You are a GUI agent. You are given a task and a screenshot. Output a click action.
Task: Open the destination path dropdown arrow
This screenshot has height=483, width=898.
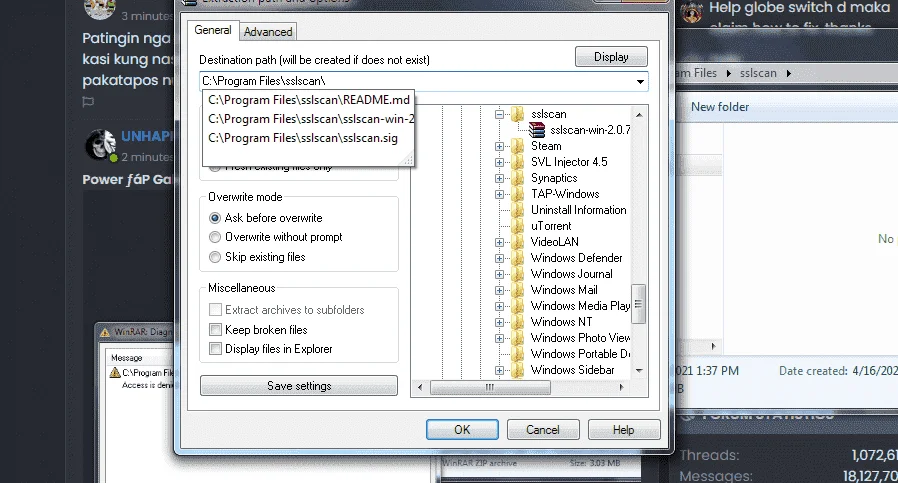[x=640, y=81]
